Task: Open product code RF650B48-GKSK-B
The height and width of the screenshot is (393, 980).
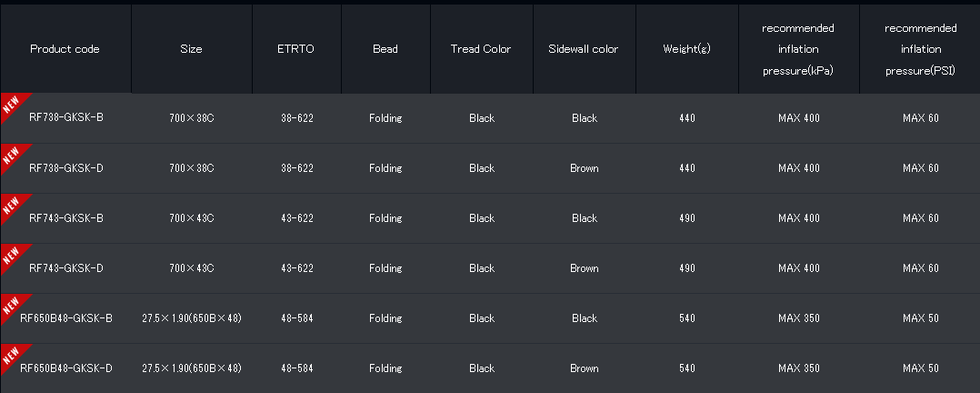Action: coord(66,318)
